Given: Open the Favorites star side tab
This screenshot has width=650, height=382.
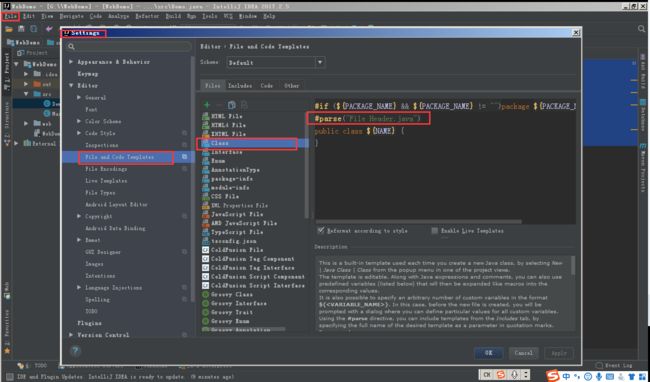Looking at the screenshot, I should point(7,333).
